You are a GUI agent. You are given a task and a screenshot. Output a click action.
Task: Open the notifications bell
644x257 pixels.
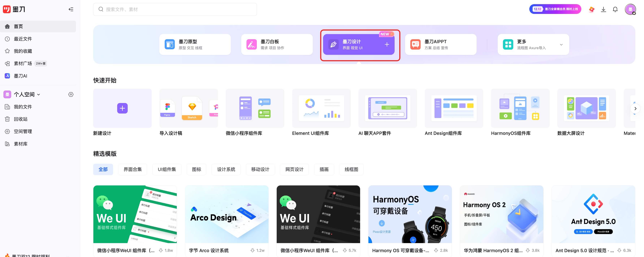[x=615, y=9]
